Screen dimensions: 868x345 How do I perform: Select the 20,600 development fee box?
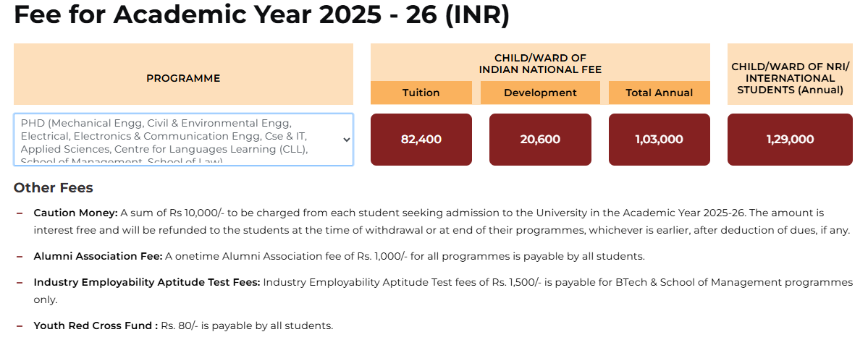(x=540, y=140)
